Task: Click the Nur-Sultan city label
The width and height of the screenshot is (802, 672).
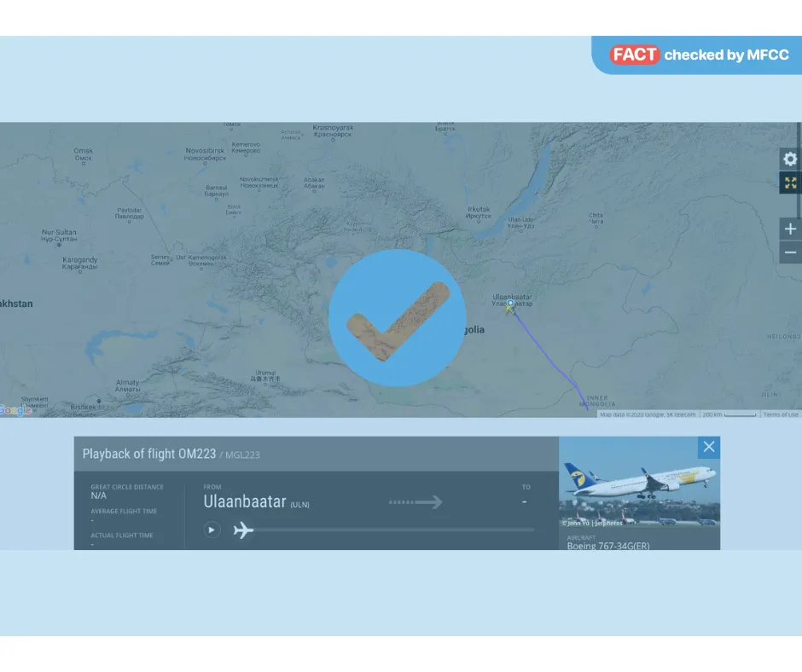Action: click(x=59, y=235)
